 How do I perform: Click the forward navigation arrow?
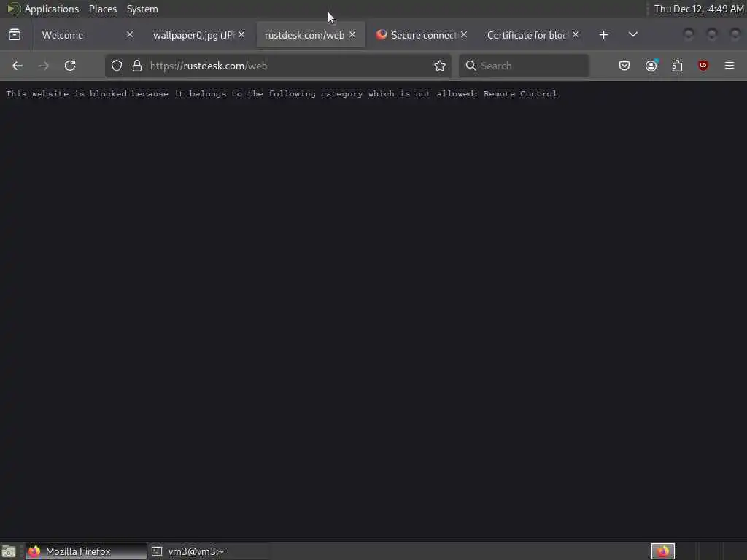[x=43, y=66]
